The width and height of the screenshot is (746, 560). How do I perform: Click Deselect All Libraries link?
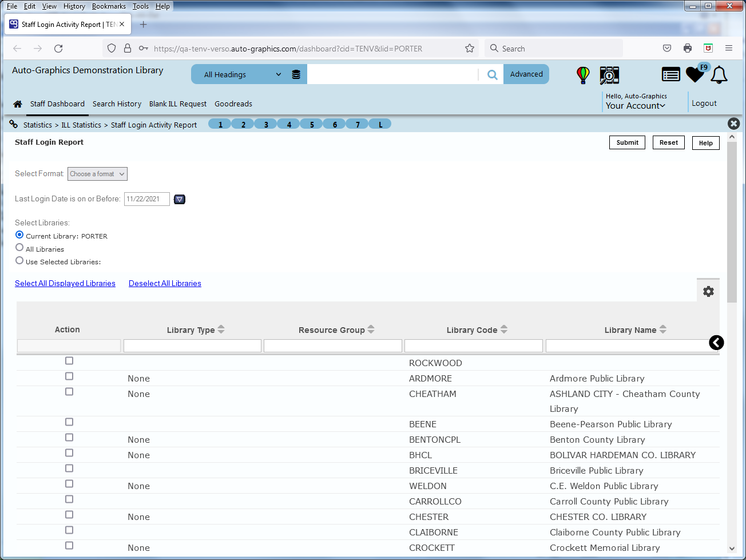pos(165,284)
